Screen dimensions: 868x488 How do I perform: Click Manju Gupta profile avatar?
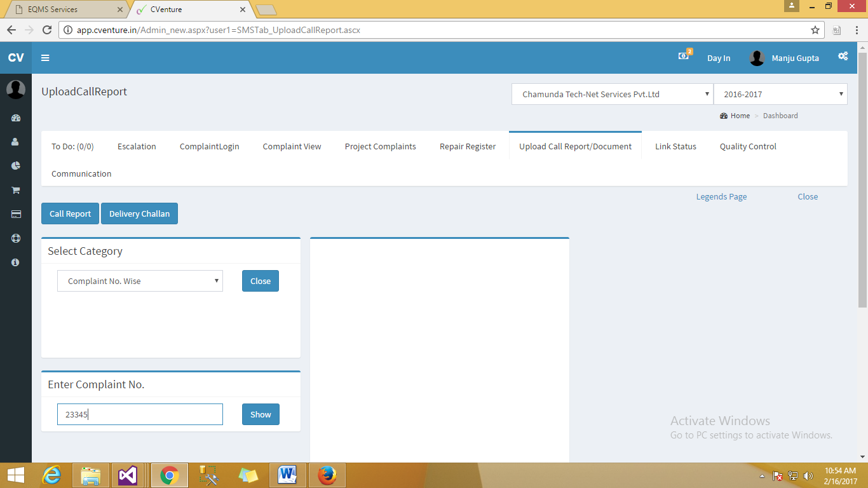click(757, 58)
